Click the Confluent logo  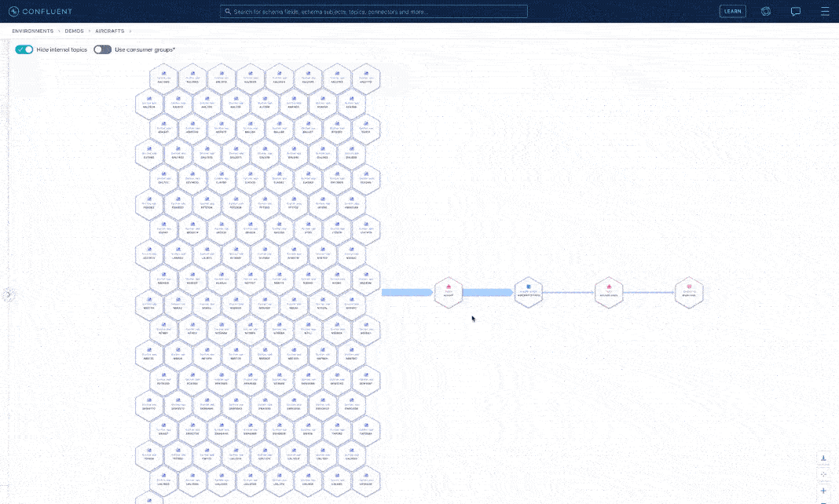click(x=40, y=11)
